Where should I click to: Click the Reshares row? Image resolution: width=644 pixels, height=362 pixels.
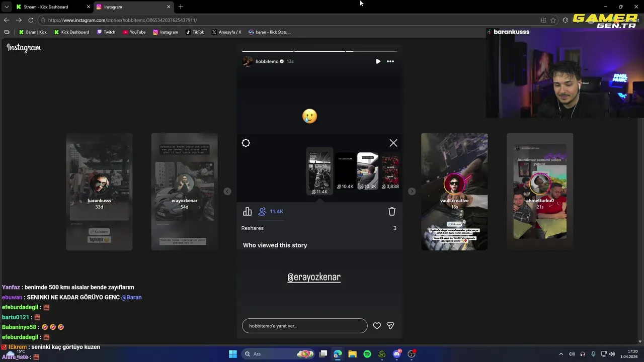point(319,228)
